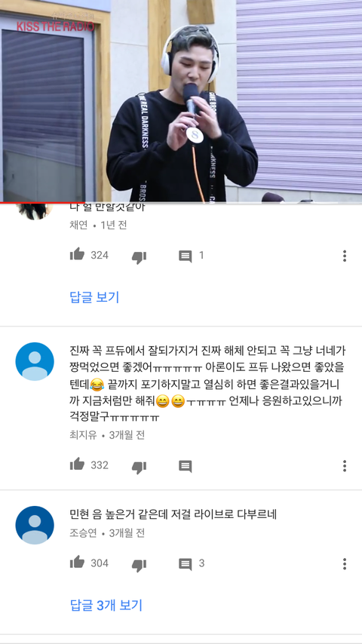
Task: Like 채연's comment with 324 likes
Action: pos(77,255)
